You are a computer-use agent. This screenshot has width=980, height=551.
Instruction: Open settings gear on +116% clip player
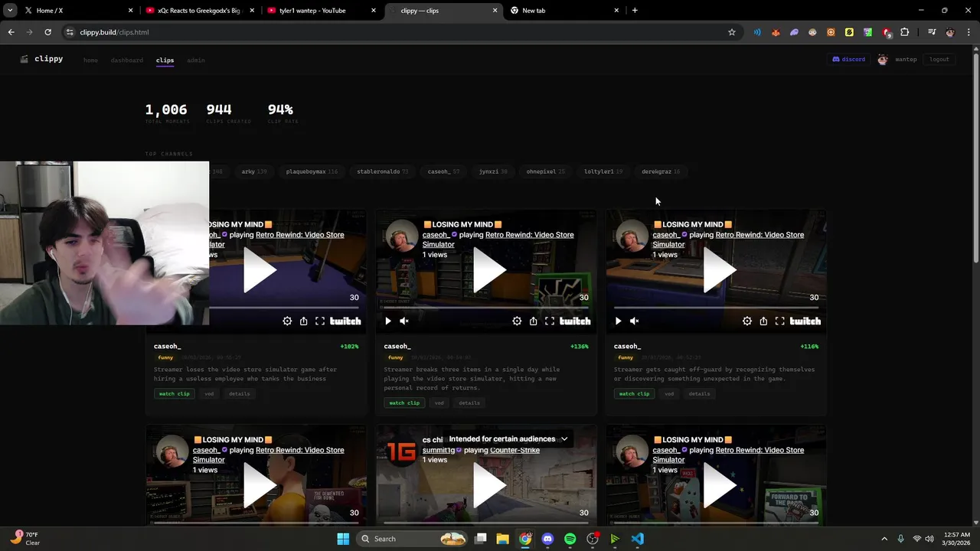point(747,321)
